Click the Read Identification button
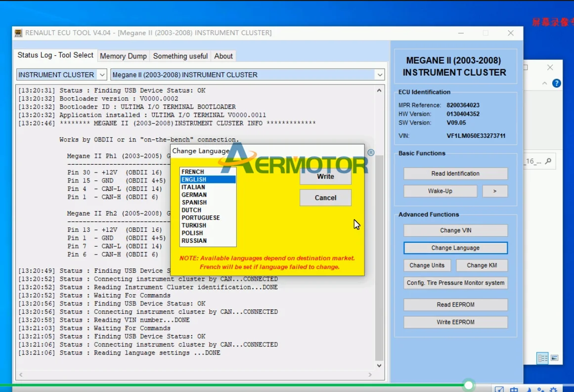The height and width of the screenshot is (392, 574). [455, 174]
